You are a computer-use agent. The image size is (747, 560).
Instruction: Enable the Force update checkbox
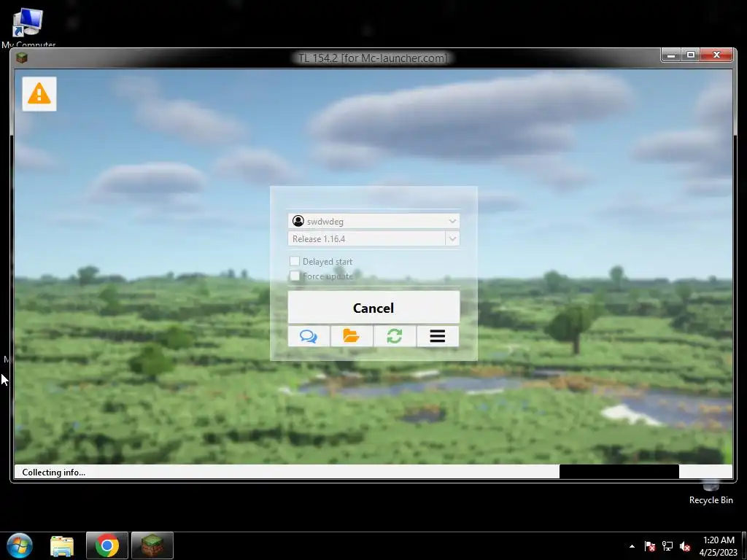pos(295,276)
